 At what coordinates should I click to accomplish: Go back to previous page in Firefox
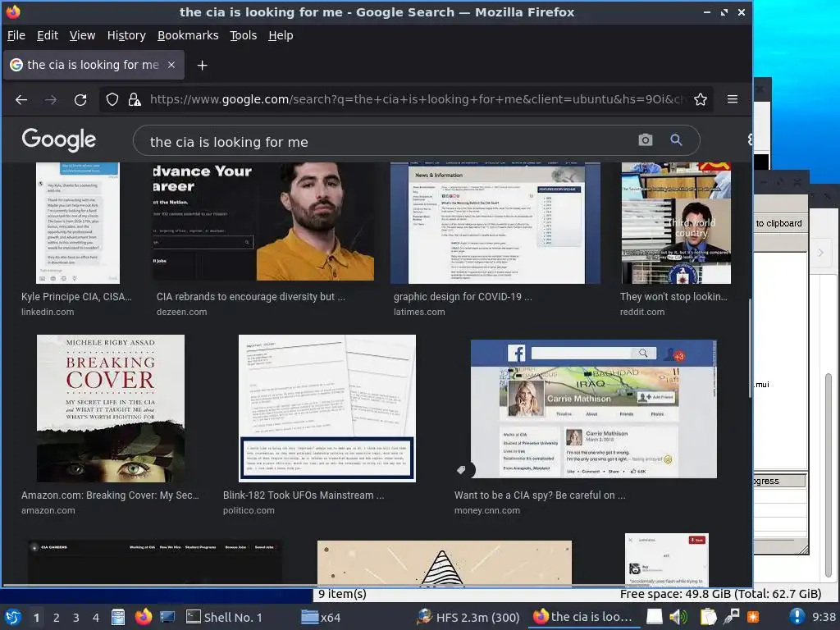tap(21, 99)
